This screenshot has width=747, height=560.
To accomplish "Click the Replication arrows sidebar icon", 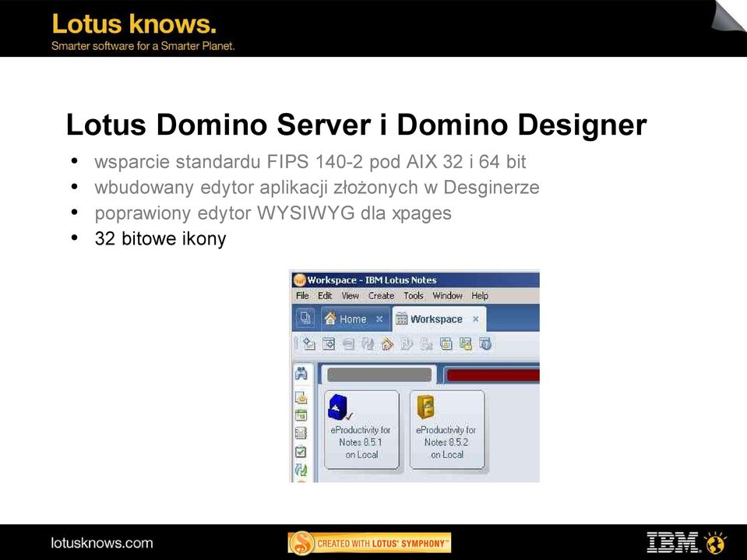I will pyautogui.click(x=301, y=470).
